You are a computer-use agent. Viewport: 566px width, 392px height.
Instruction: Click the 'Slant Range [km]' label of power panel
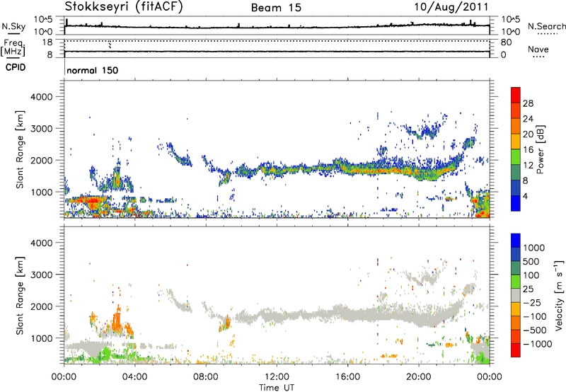click(20, 149)
